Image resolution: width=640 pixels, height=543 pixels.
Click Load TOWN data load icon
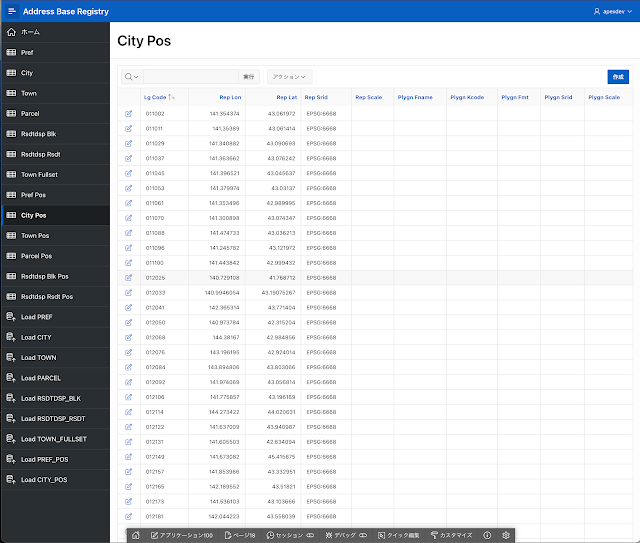[11, 358]
